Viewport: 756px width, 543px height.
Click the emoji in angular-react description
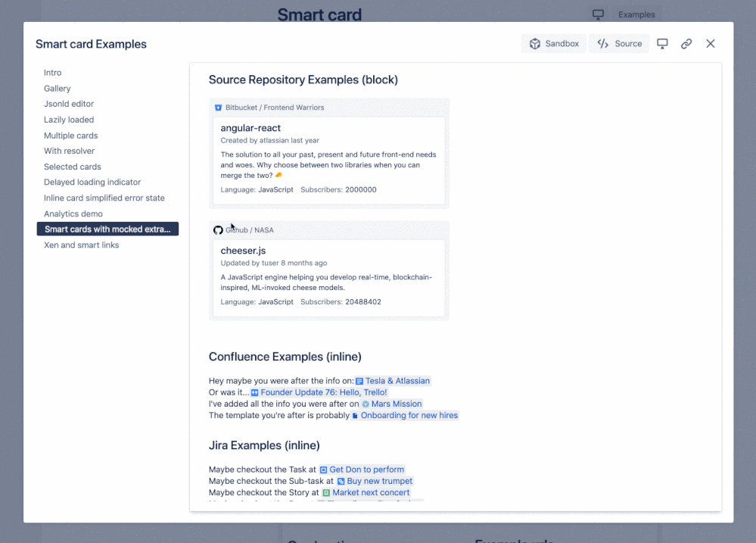(x=278, y=175)
